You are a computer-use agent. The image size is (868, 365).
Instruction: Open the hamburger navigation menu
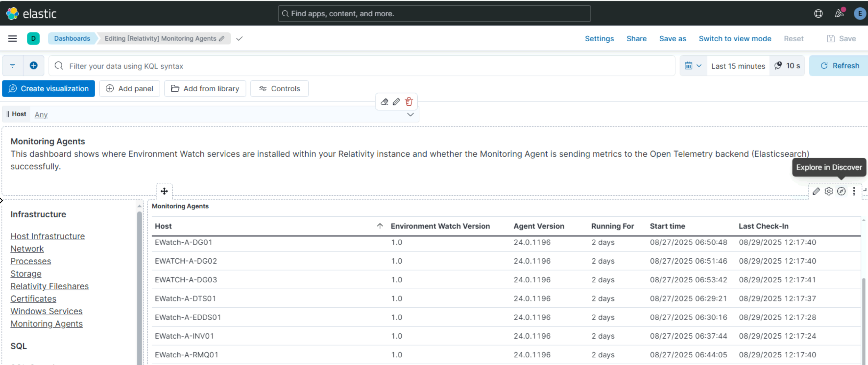click(x=13, y=38)
